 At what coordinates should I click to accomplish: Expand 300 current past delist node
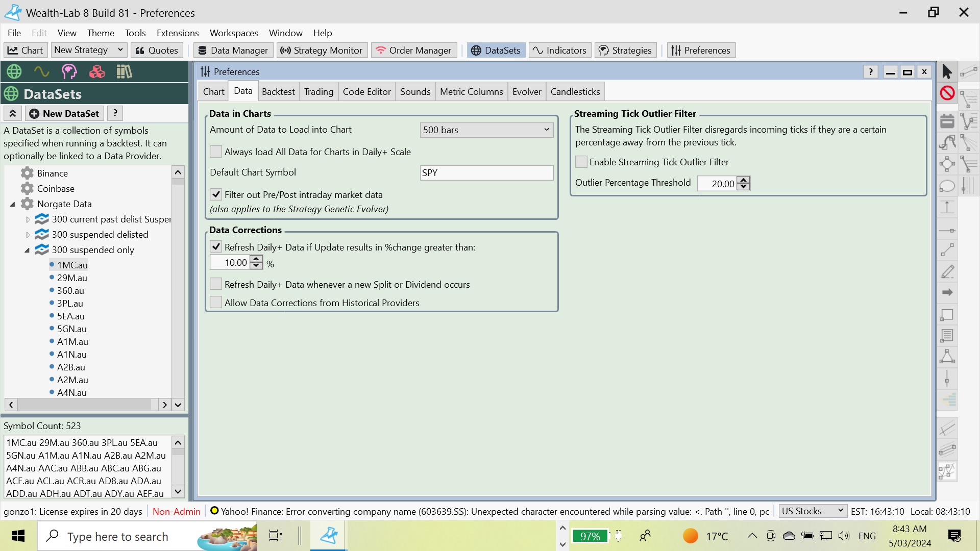[x=28, y=219]
